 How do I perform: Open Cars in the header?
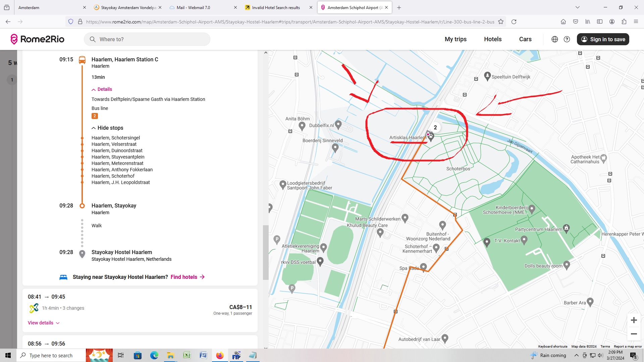(525, 39)
